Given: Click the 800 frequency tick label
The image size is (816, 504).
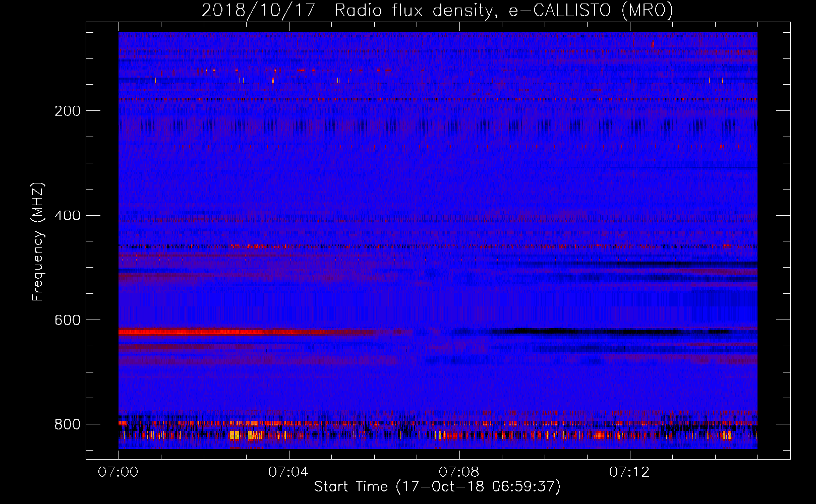Looking at the screenshot, I should click(68, 424).
